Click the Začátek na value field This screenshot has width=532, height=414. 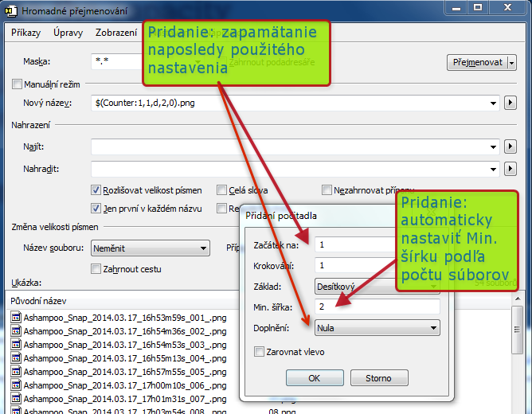click(355, 244)
